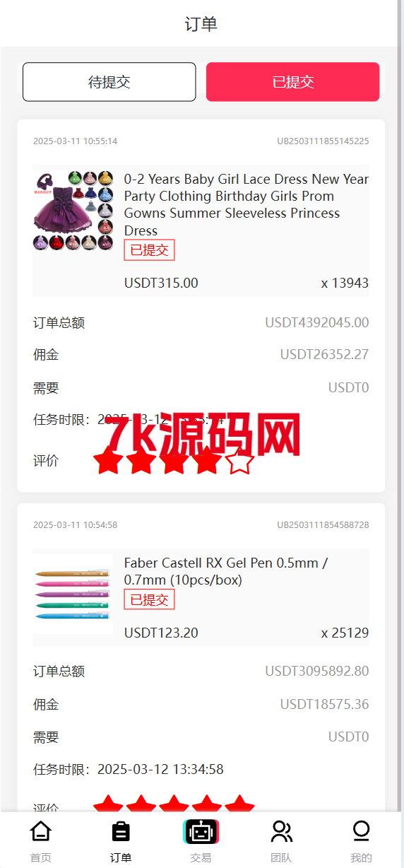Tap the 订单 clipboard icon in bottom bar

click(121, 831)
